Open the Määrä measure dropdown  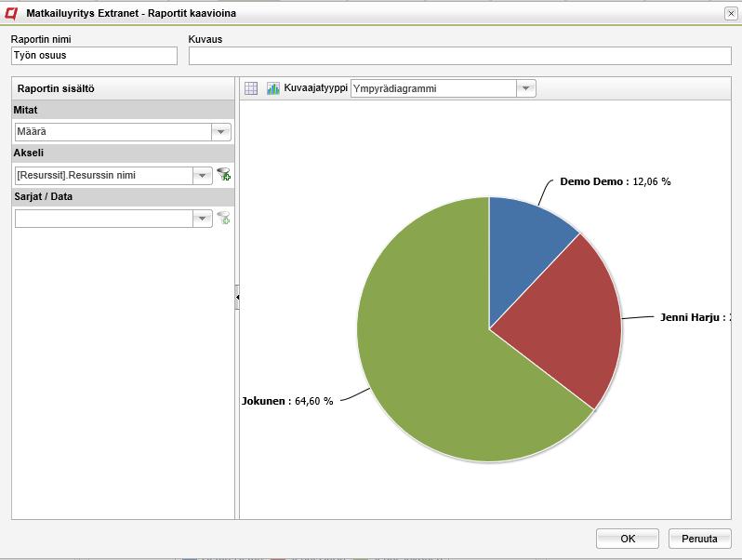click(x=221, y=131)
